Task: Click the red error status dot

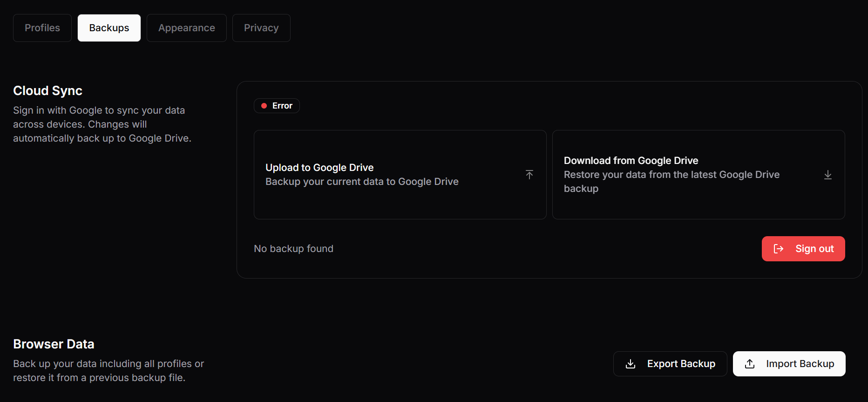Action: pos(264,106)
